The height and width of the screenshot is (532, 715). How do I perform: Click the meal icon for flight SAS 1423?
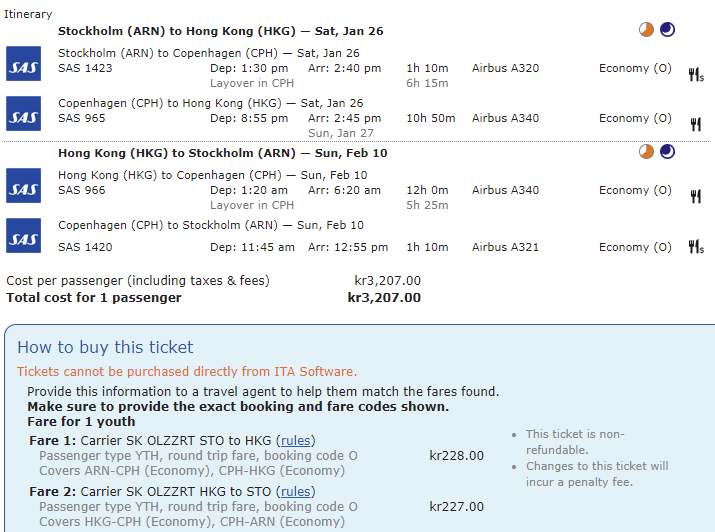[696, 74]
